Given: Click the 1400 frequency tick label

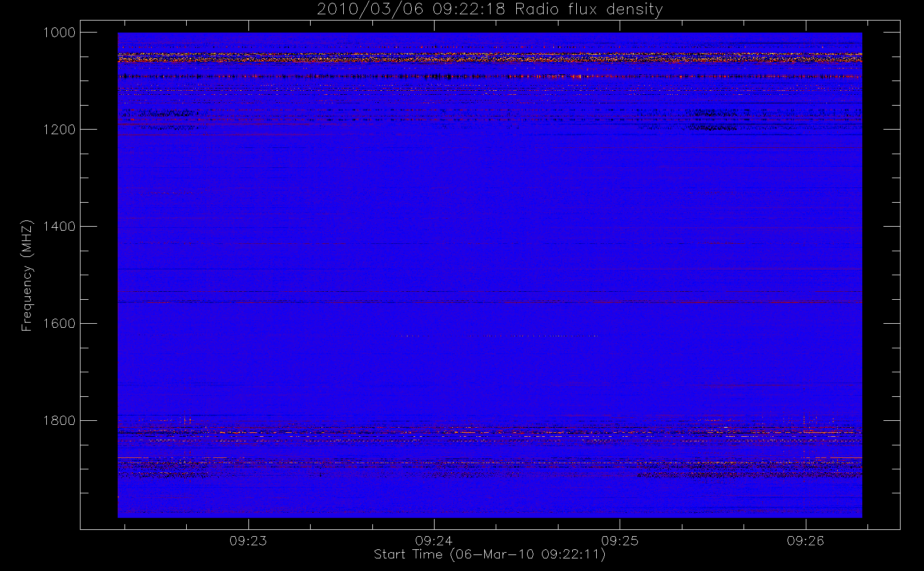Looking at the screenshot, I should pyautogui.click(x=59, y=227).
